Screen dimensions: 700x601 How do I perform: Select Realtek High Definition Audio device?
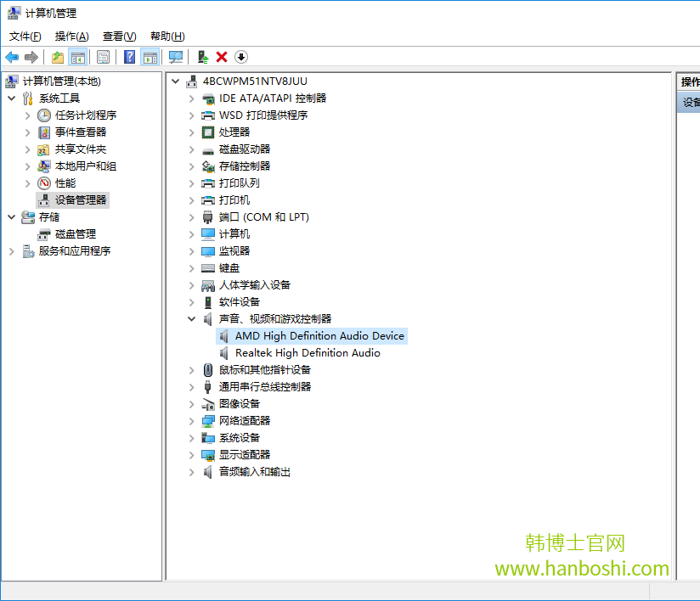309,352
